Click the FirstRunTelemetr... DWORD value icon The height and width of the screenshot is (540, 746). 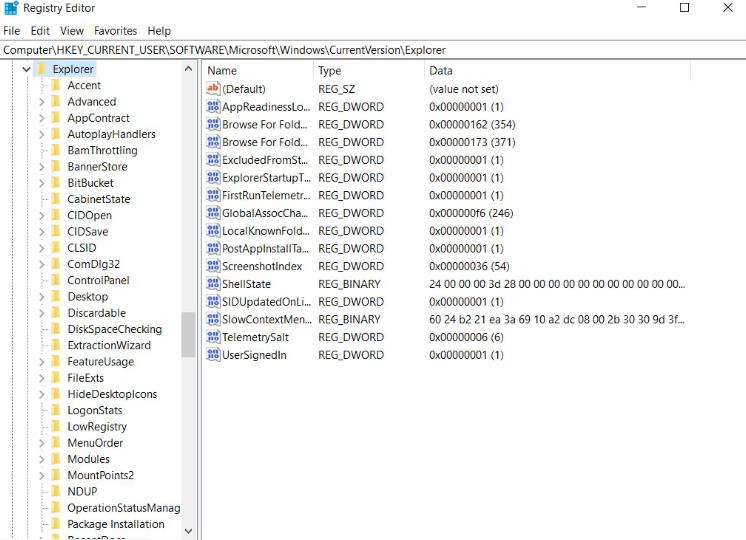pos(213,195)
